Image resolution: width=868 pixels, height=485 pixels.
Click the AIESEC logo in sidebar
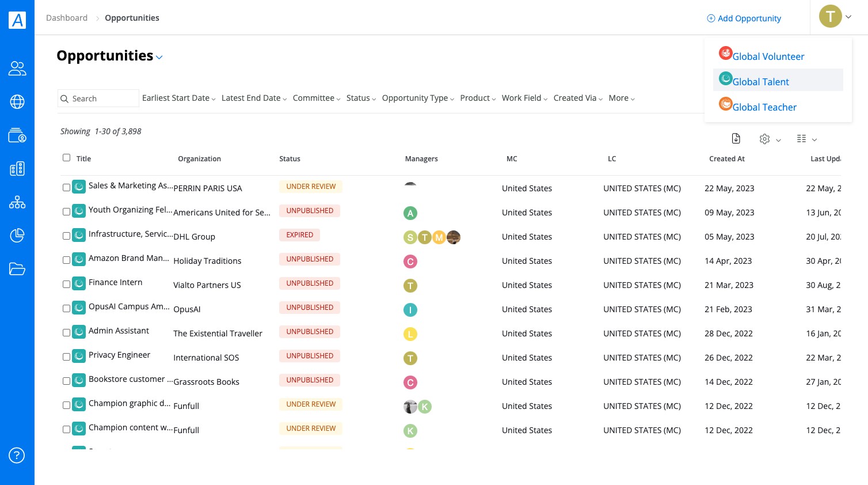pyautogui.click(x=17, y=20)
